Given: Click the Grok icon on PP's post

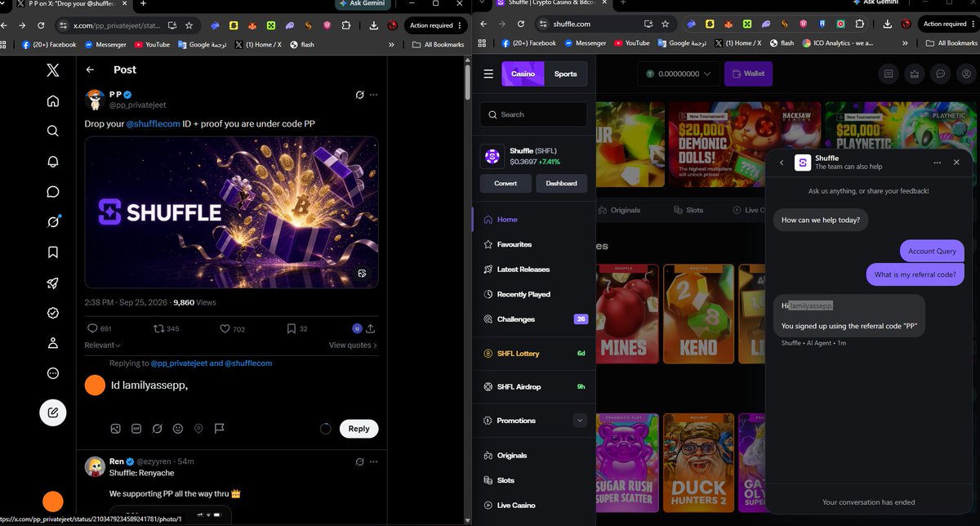Looking at the screenshot, I should 359,95.
